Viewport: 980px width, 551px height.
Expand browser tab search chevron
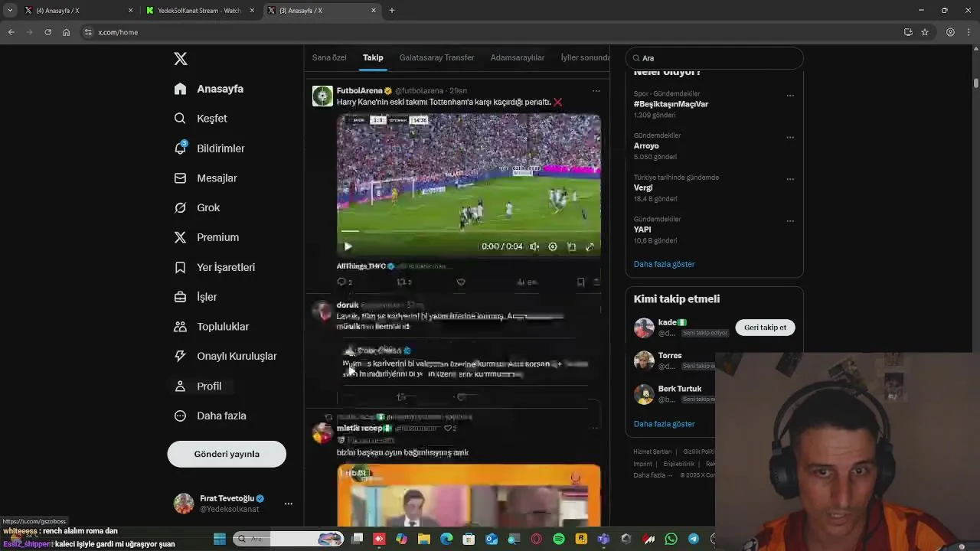tap(10, 11)
